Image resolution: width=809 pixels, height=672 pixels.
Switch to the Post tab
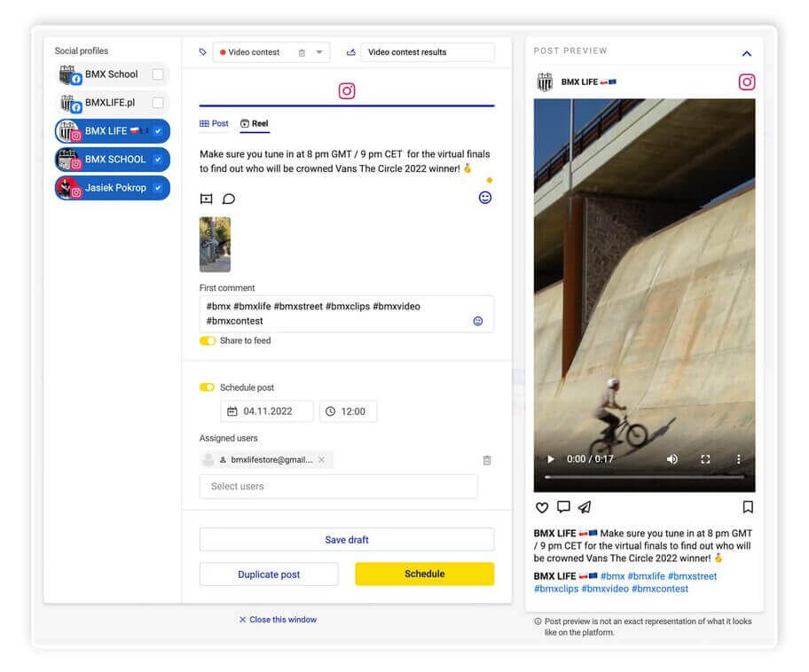click(215, 124)
